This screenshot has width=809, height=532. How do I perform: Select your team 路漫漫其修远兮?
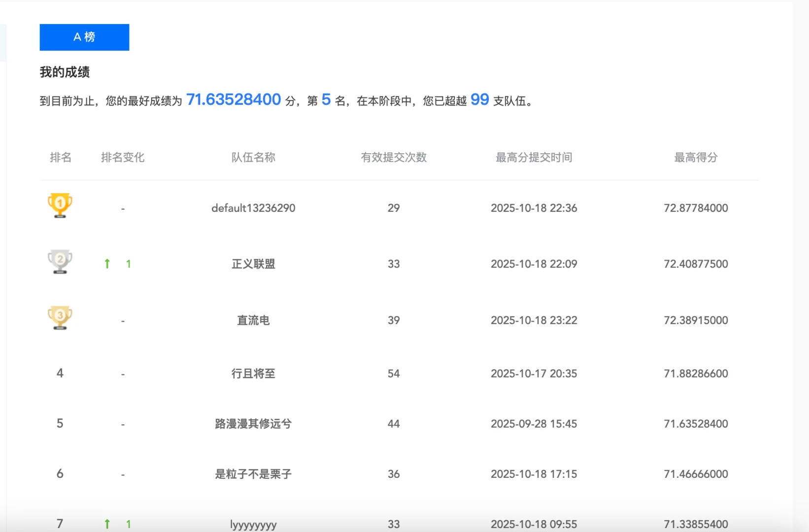pyautogui.click(x=253, y=424)
